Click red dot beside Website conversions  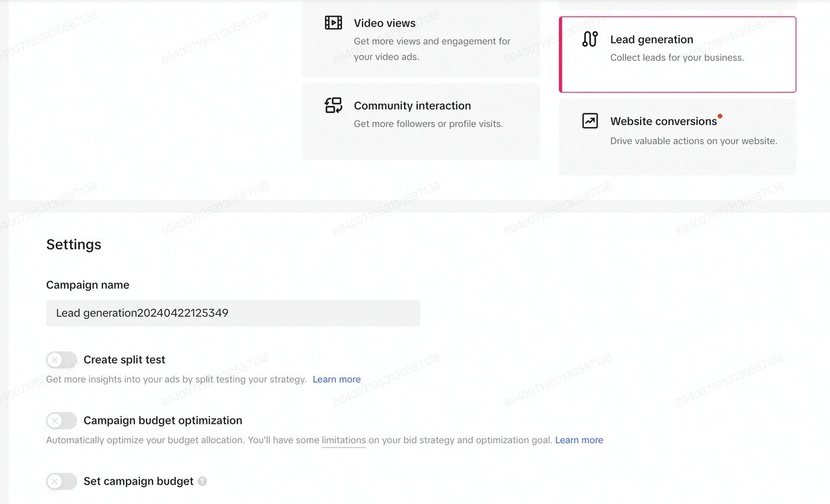[720, 117]
